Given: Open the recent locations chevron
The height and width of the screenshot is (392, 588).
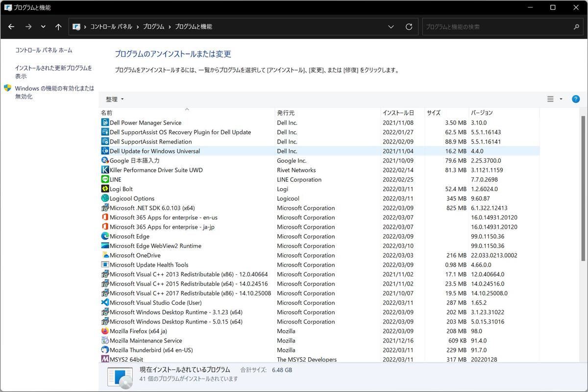Looking at the screenshot, I should 44,27.
